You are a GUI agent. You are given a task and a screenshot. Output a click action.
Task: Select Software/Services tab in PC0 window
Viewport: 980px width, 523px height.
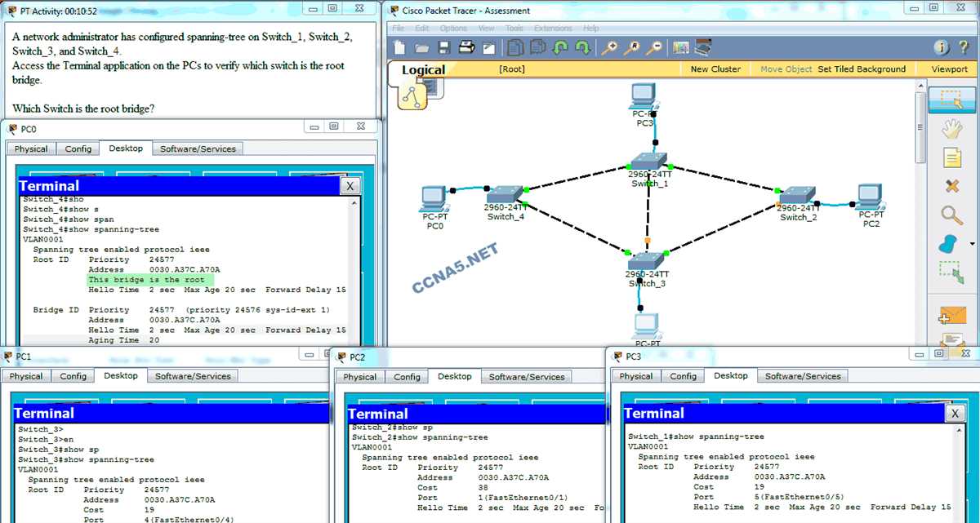coord(198,149)
